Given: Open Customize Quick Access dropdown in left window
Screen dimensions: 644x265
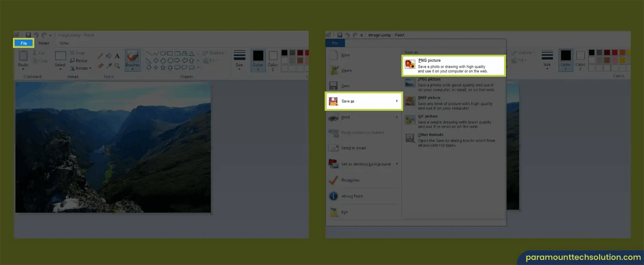Looking at the screenshot, I should (50, 35).
